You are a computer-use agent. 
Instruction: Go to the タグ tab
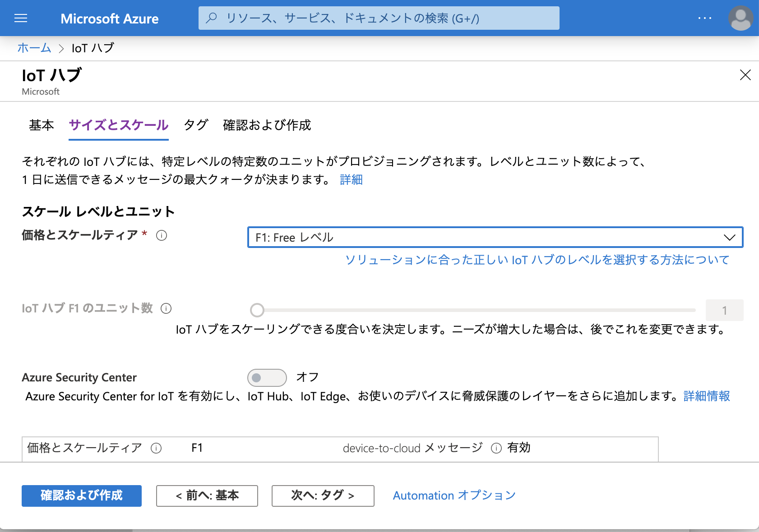pos(196,125)
